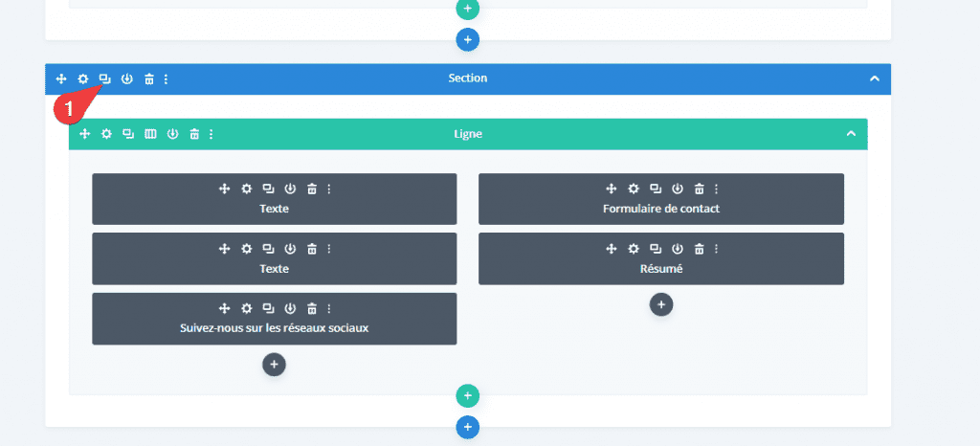Open more options for the Résumé module
Screen dimensions: 980x446
[716, 249]
